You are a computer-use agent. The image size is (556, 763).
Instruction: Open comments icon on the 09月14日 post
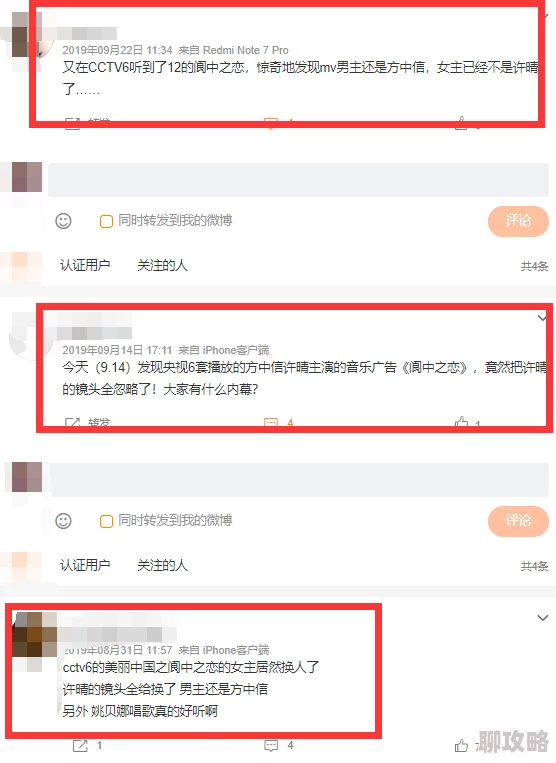point(270,422)
